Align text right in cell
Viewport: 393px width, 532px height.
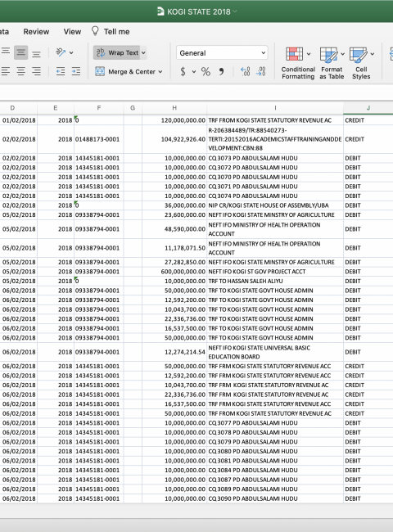click(36, 71)
